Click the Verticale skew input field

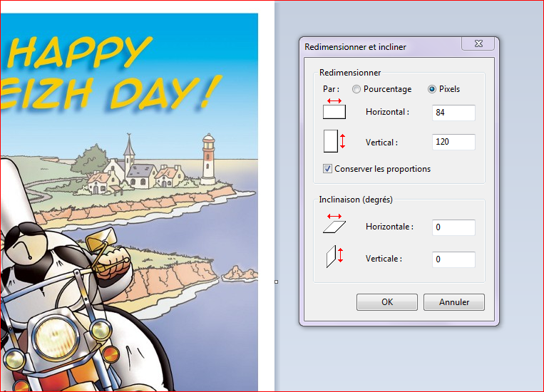point(453,259)
